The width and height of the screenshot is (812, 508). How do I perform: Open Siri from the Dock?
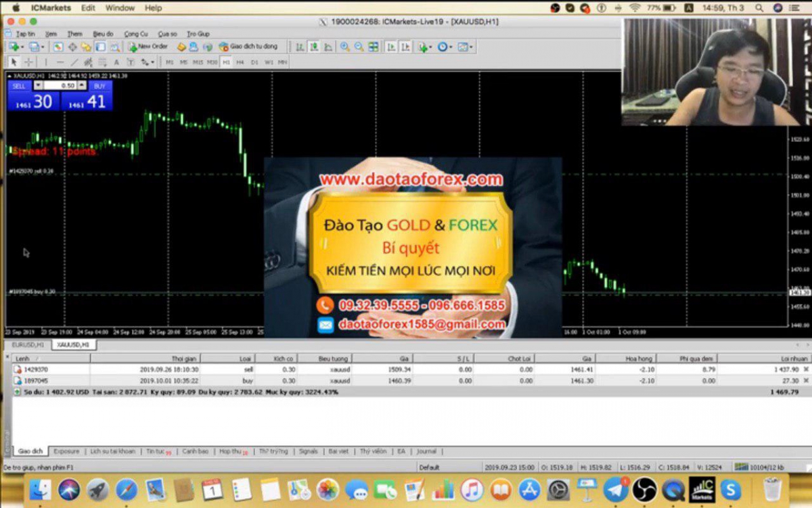point(70,489)
